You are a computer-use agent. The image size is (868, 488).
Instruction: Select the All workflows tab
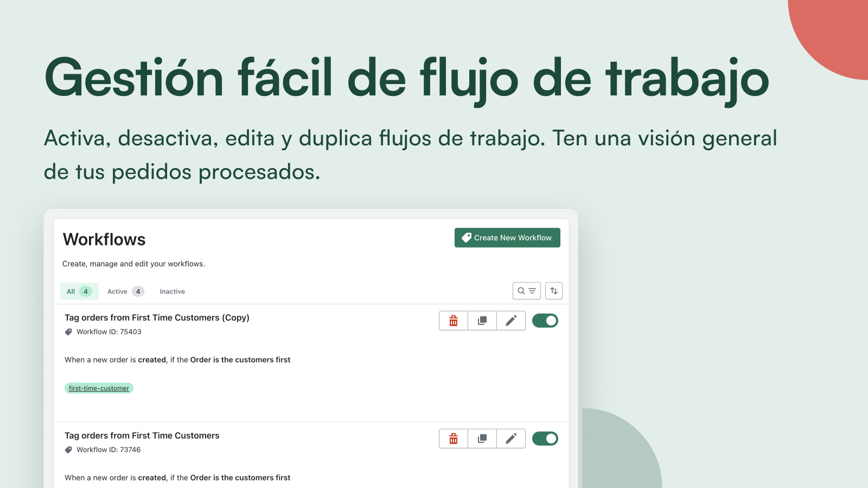click(79, 291)
